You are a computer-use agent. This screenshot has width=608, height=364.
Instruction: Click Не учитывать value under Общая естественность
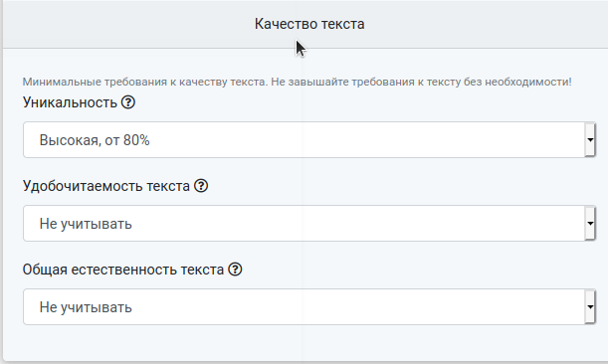(86, 307)
